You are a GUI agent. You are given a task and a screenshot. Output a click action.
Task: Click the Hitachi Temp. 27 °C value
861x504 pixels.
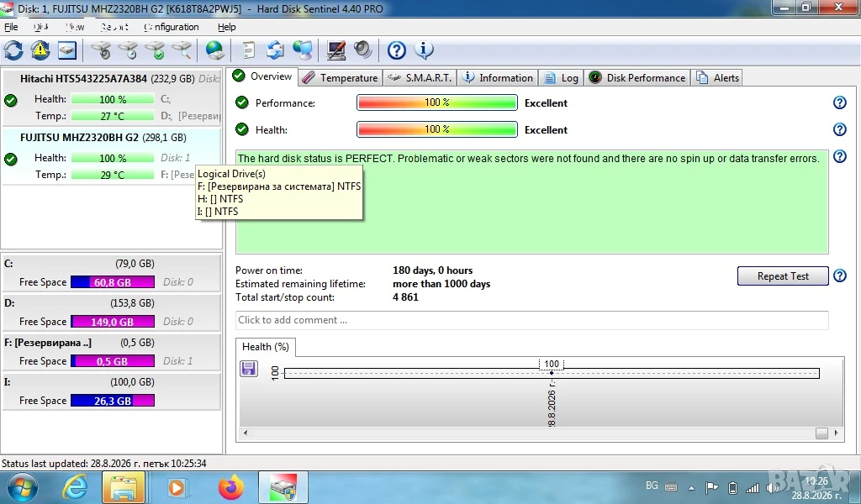113,116
